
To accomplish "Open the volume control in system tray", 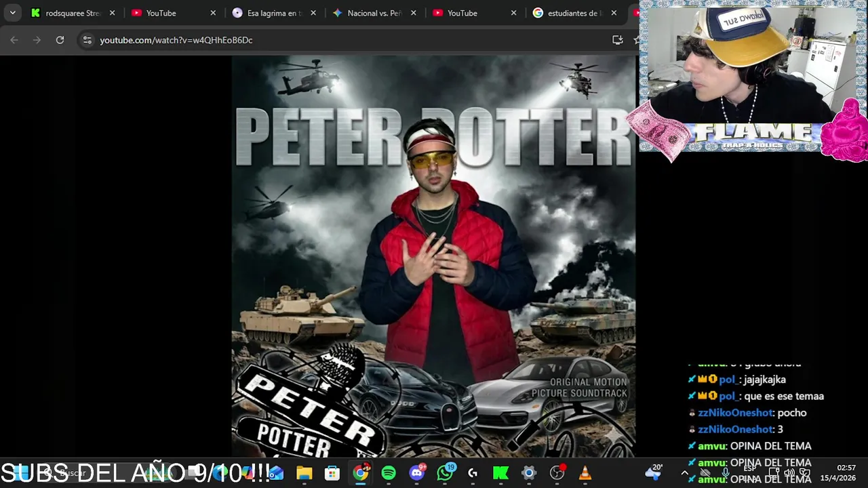I will (789, 473).
